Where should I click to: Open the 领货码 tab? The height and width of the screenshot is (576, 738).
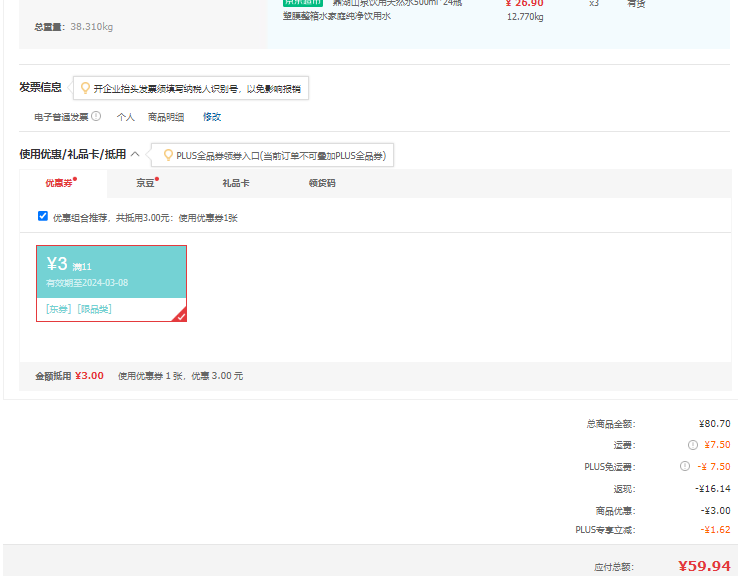[x=322, y=183]
